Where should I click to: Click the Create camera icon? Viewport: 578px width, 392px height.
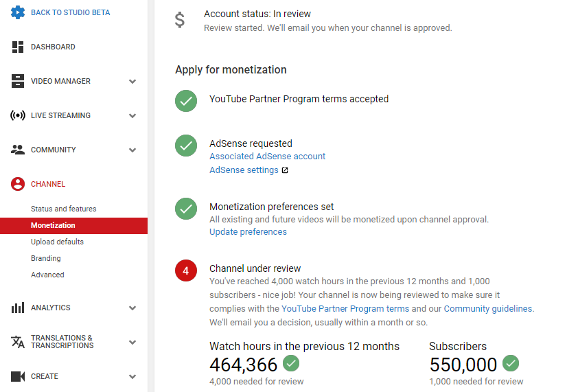coord(18,376)
